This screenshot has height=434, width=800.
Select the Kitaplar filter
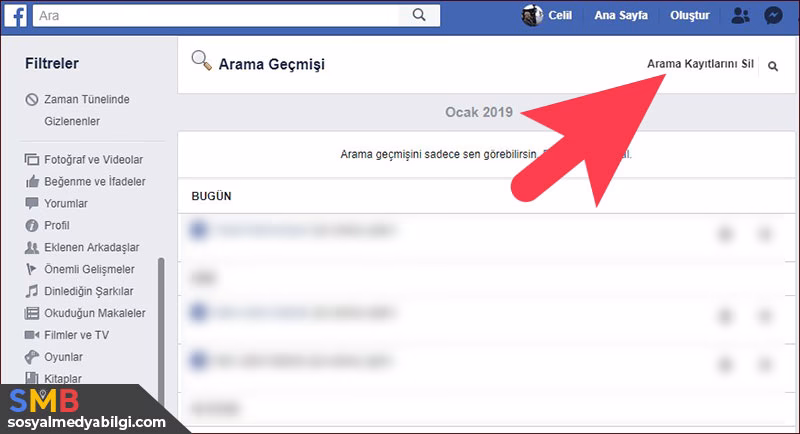[63, 378]
